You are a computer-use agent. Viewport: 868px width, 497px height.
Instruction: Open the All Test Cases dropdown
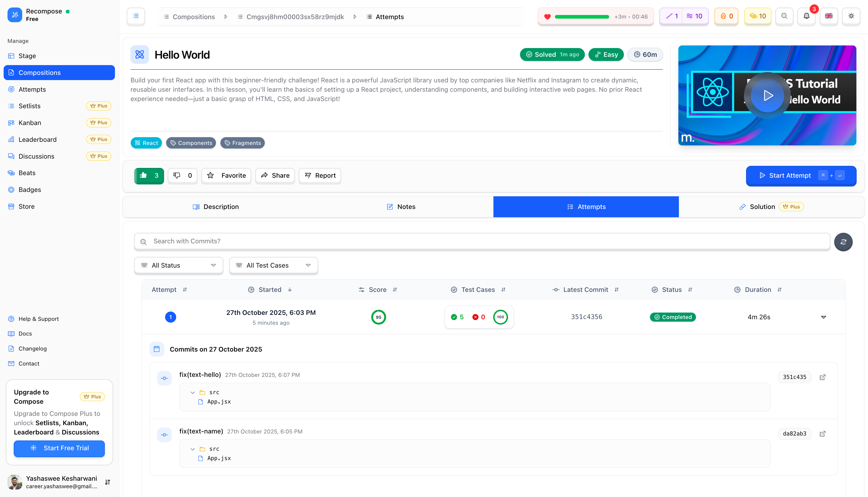click(273, 265)
